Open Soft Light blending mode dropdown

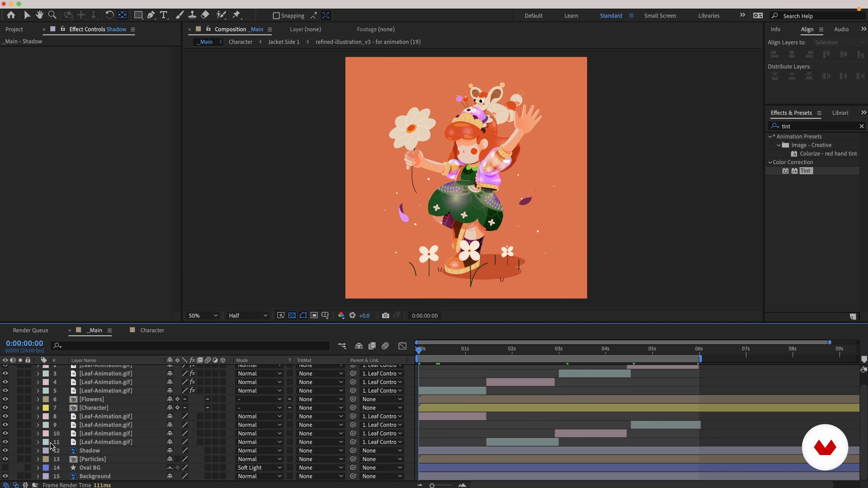point(259,468)
